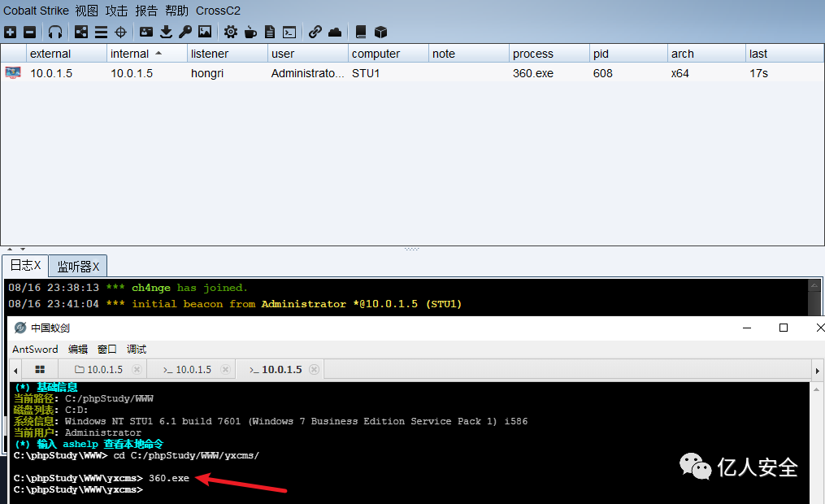Close the first terminal 10.0.1.5 tab
The height and width of the screenshot is (504, 825).
tap(225, 369)
